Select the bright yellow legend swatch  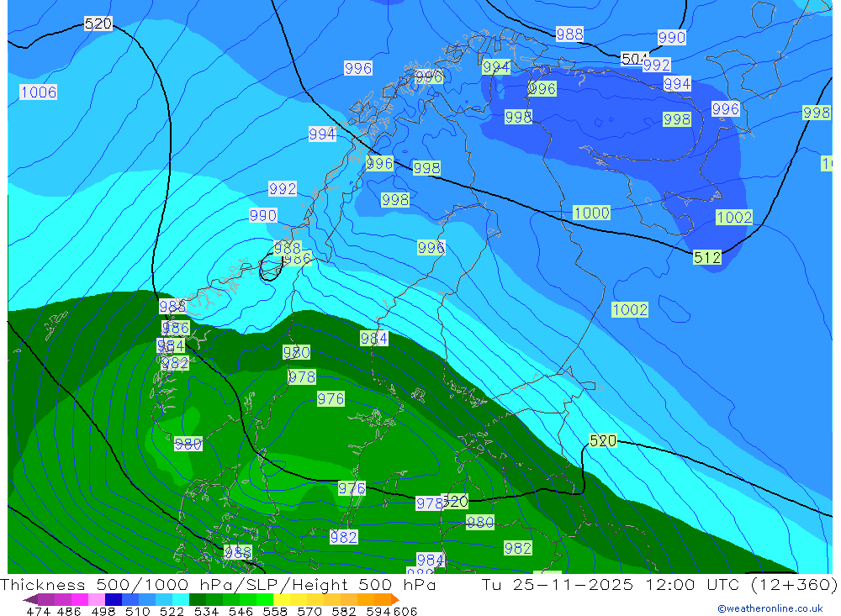(282, 599)
